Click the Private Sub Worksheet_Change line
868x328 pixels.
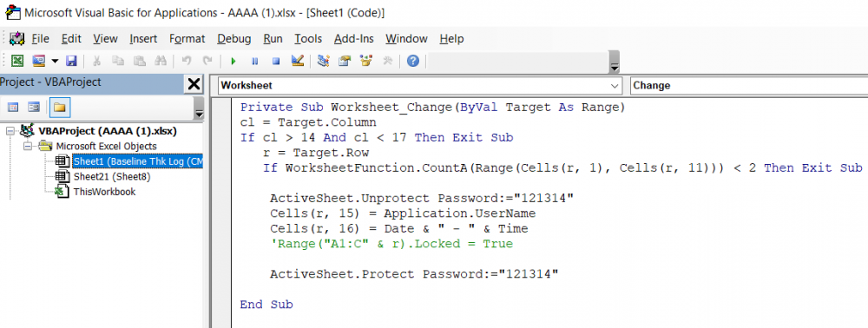(x=432, y=107)
